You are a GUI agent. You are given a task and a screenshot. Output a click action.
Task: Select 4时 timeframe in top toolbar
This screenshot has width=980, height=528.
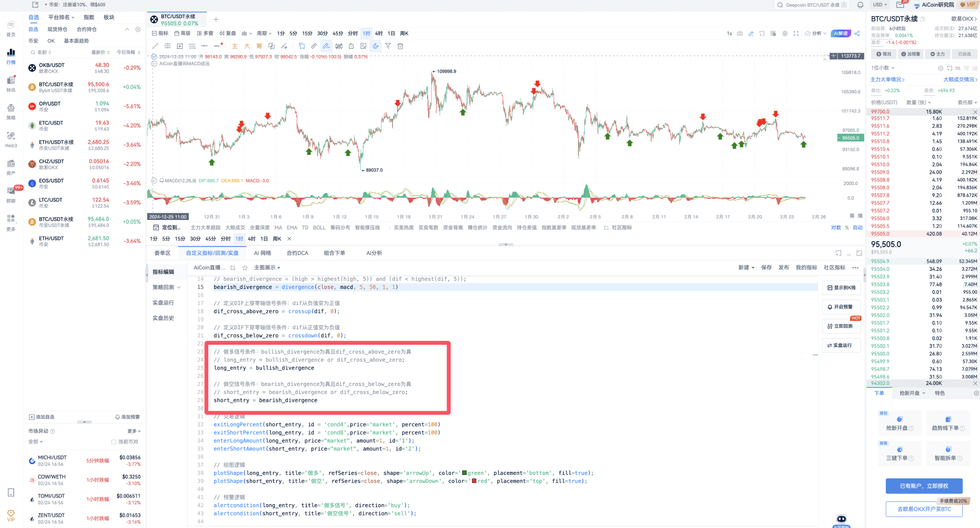pyautogui.click(x=379, y=34)
